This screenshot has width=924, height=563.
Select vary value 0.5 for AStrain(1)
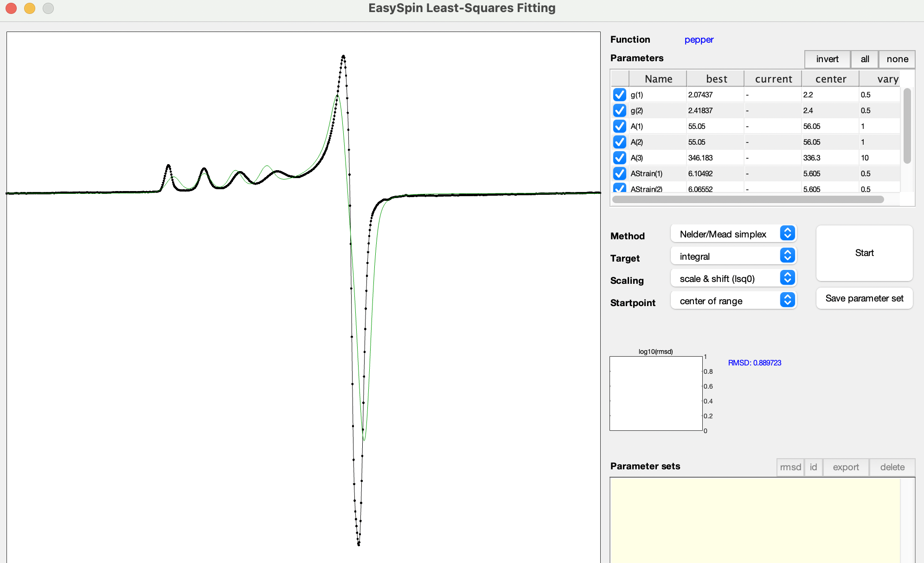[x=879, y=173]
